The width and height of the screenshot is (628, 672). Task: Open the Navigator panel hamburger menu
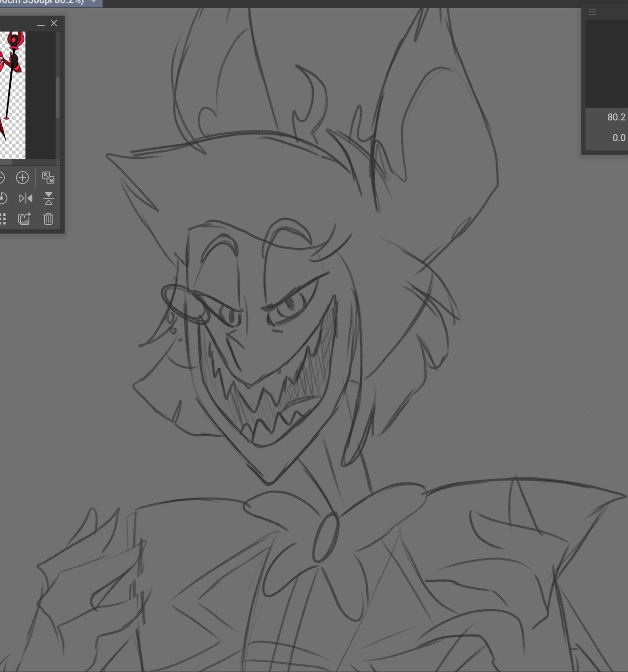coord(593,12)
